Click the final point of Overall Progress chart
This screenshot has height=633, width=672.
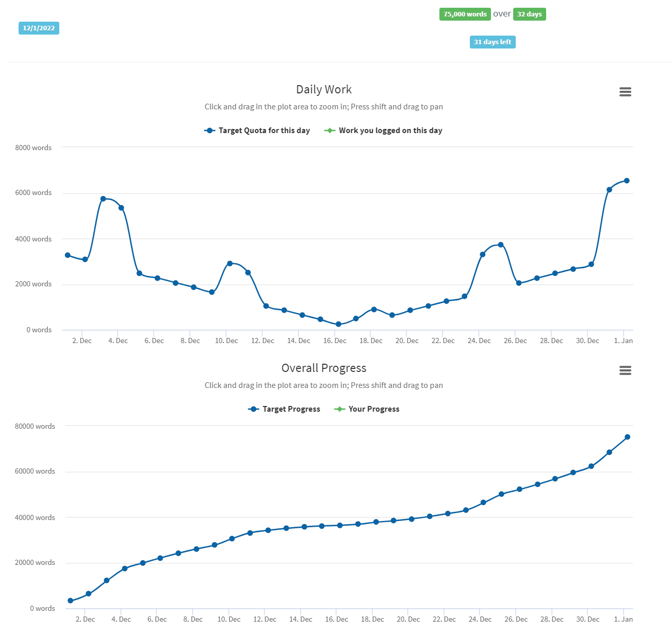pyautogui.click(x=628, y=437)
